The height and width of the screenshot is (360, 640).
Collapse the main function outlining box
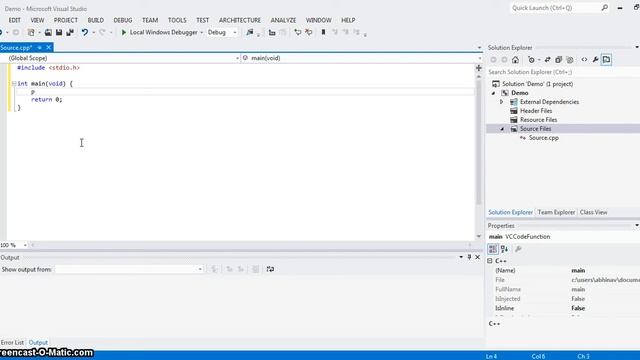(14, 84)
